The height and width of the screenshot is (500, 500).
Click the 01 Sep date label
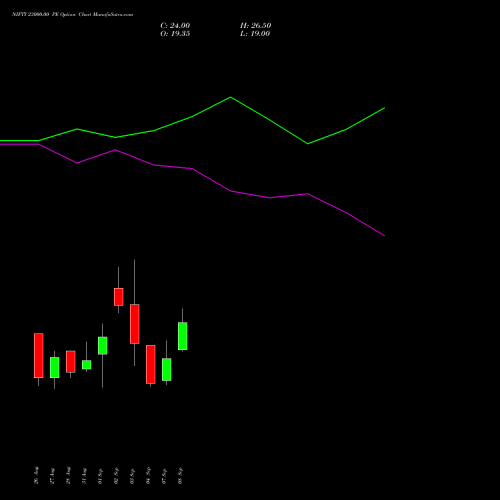point(100,475)
